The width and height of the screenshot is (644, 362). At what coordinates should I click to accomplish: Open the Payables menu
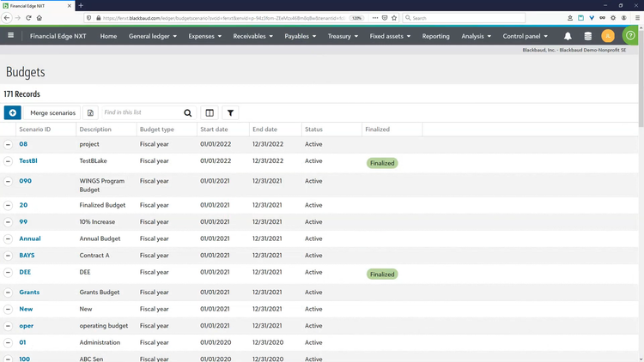[301, 36]
